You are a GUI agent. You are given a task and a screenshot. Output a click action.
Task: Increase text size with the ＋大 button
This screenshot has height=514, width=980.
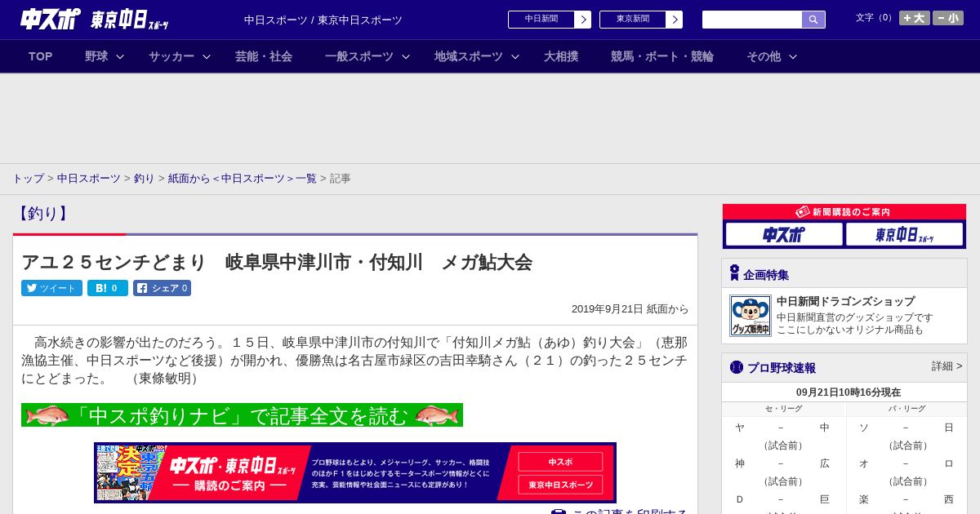[915, 18]
